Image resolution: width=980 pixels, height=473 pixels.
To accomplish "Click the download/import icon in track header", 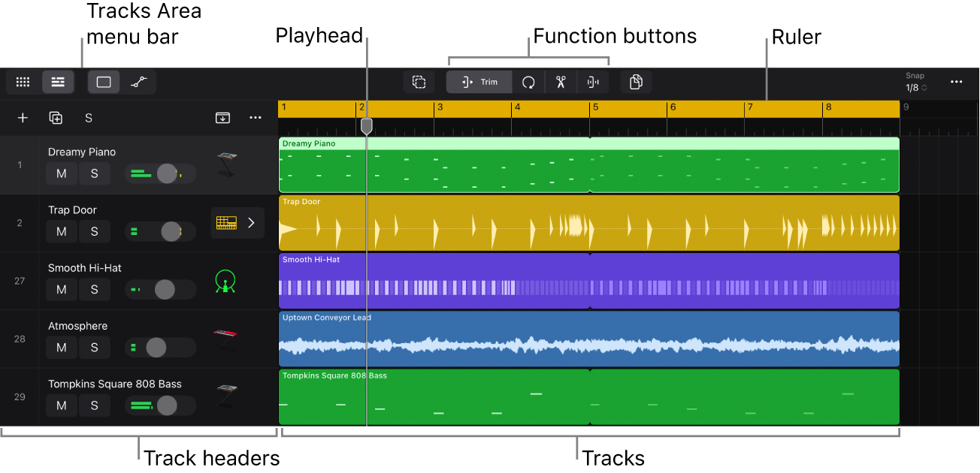I will pos(222,118).
